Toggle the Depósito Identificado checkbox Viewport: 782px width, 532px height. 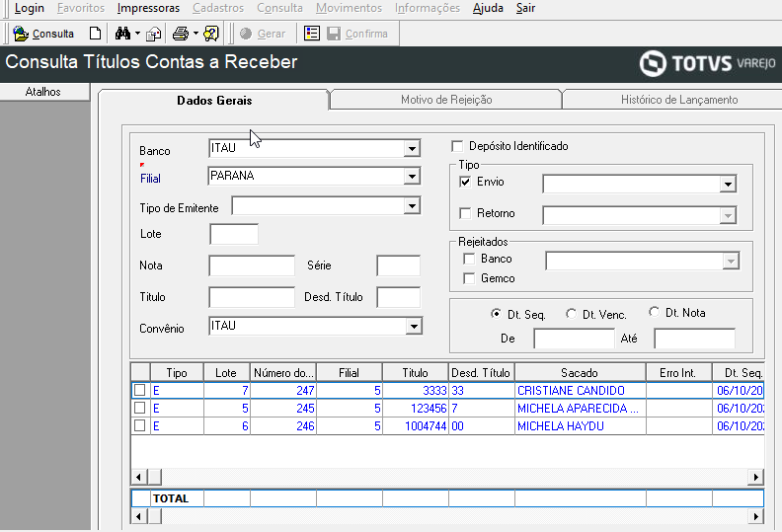coord(457,146)
